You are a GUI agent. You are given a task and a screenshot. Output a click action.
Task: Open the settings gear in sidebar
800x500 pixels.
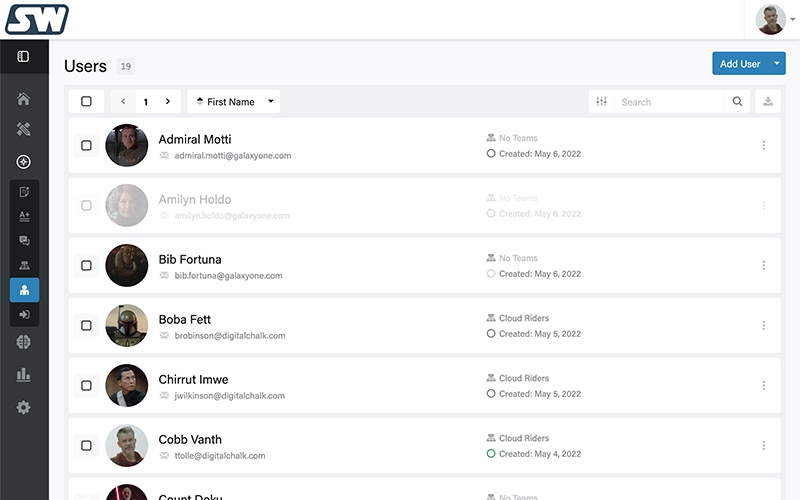pyautogui.click(x=24, y=407)
